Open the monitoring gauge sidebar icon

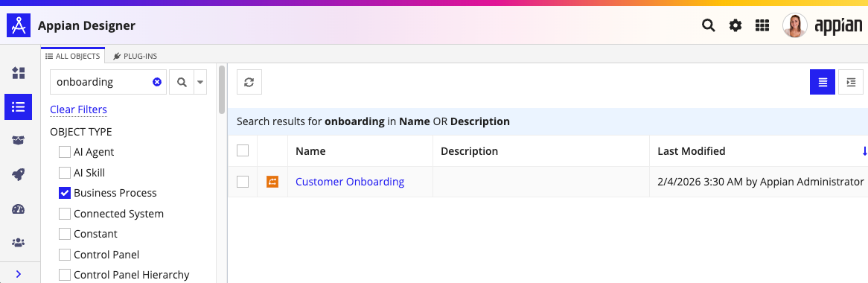point(19,209)
